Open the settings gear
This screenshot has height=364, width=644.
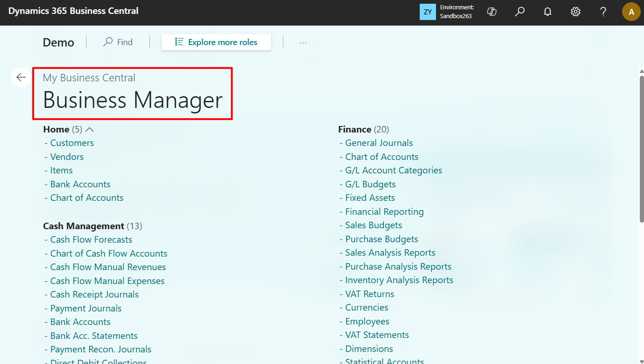point(575,12)
